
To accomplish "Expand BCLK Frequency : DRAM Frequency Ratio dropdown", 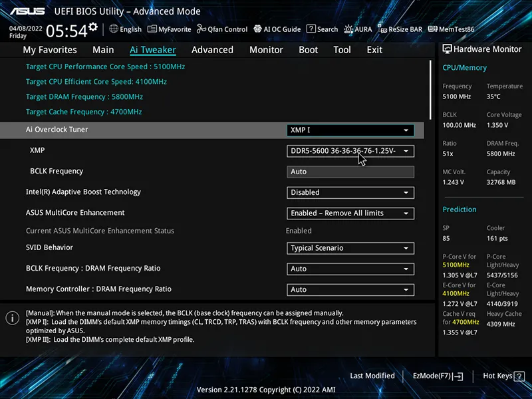I will point(350,269).
